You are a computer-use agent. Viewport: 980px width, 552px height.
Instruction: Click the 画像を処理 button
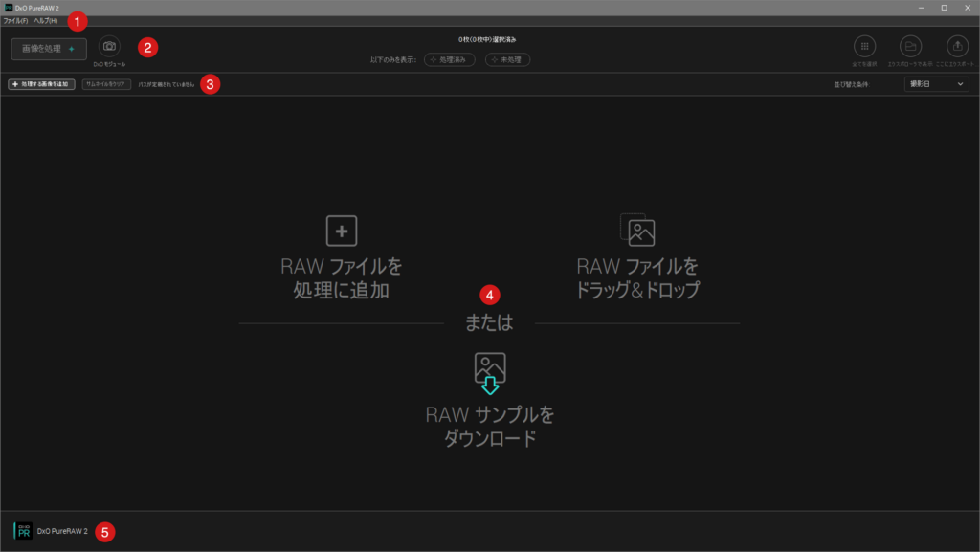click(x=49, y=49)
